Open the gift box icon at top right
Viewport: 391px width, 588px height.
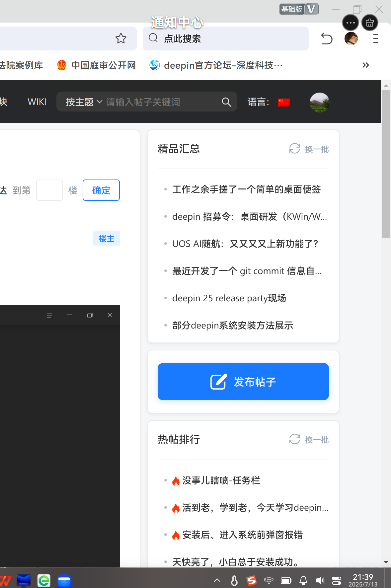370,23
